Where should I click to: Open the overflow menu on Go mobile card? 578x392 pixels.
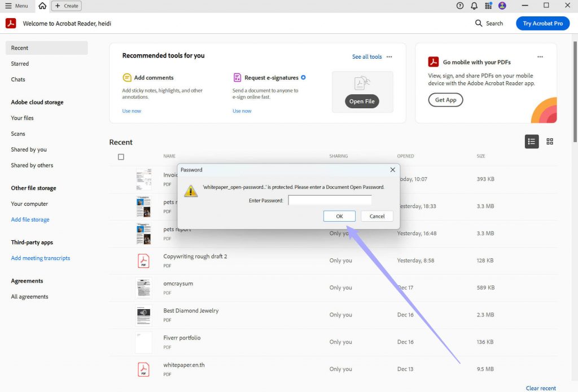tap(540, 56)
